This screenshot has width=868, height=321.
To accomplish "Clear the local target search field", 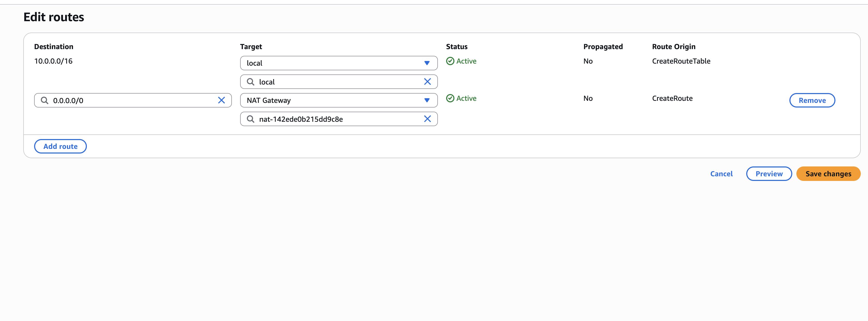I will (x=427, y=81).
